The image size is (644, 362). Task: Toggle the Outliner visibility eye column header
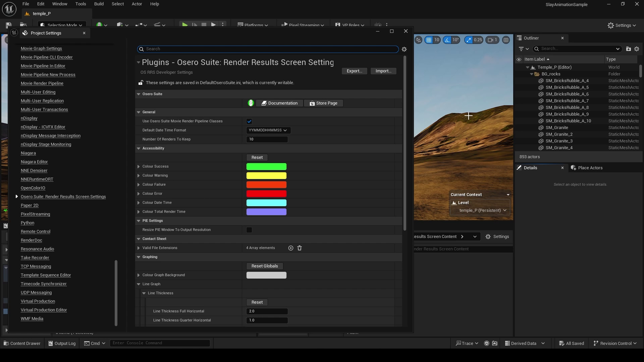(519, 59)
